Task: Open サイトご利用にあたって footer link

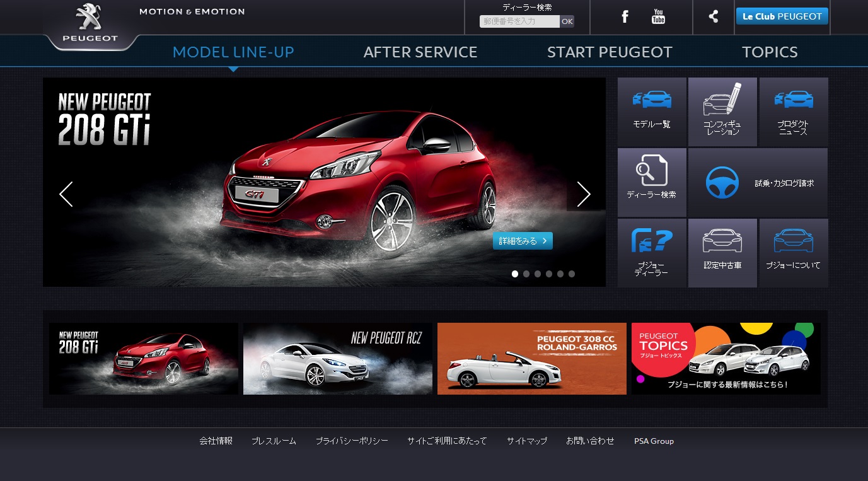Action: click(x=447, y=441)
